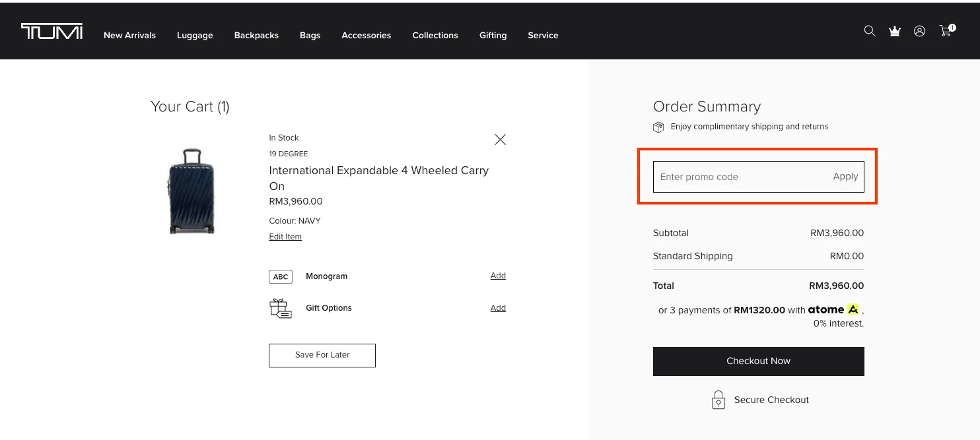Click the complimentary shipping and returns text
980x440 pixels.
(750, 127)
